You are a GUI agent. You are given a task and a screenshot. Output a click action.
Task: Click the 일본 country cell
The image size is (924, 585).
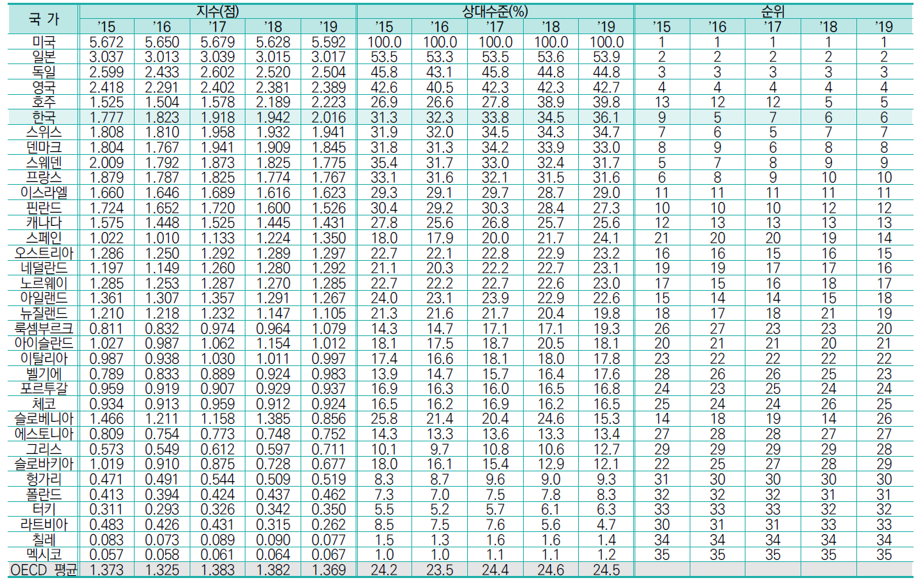[x=43, y=56]
